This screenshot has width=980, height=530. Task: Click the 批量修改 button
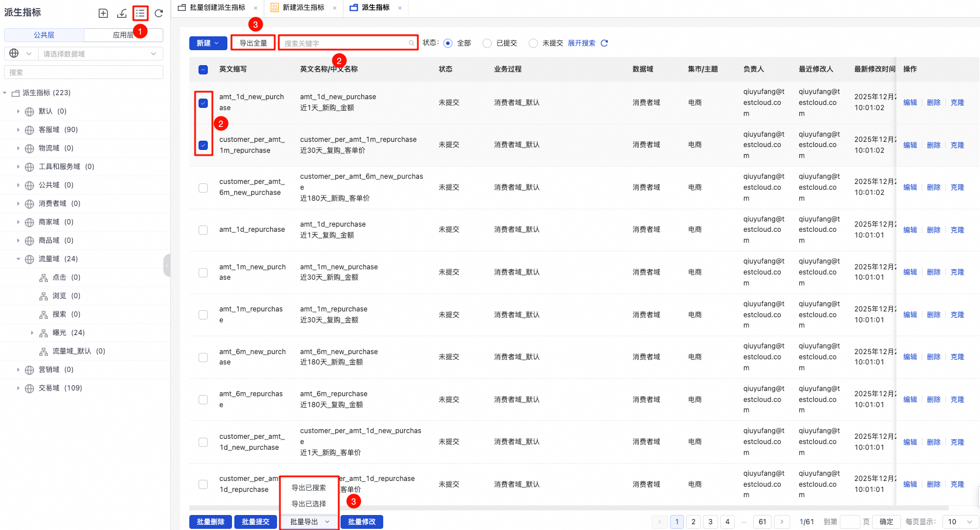(362, 522)
